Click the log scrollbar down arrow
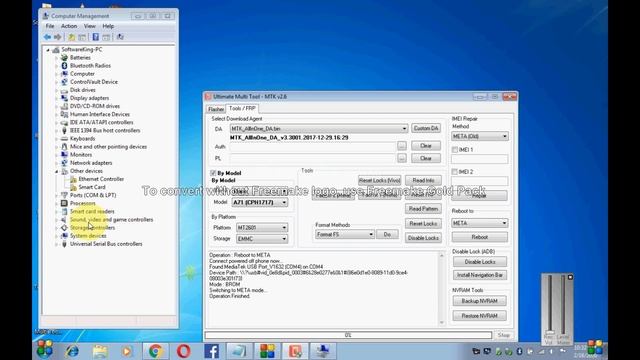Screen dimensions: 640x360 tap(441, 322)
